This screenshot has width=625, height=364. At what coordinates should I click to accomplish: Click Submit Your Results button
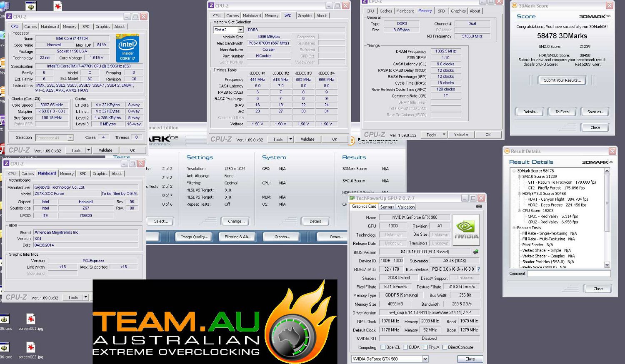[x=562, y=80]
